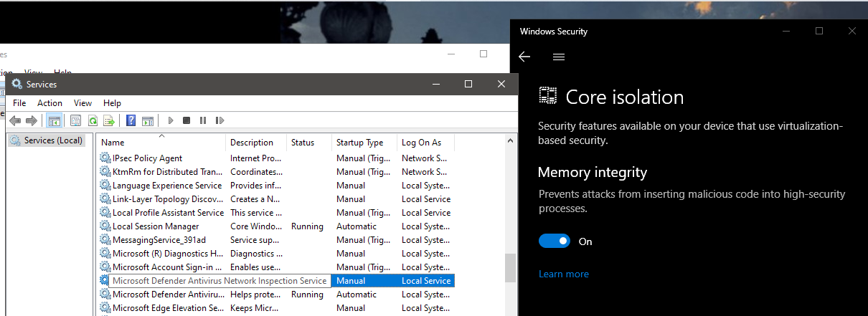
Task: Toggle the Show/Hide Console Tree icon
Action: tap(54, 120)
